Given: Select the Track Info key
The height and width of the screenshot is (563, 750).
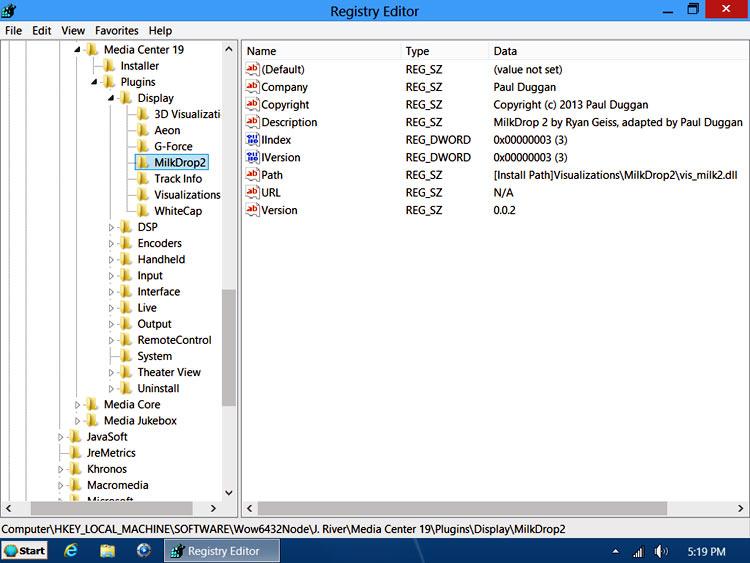Looking at the screenshot, I should tap(177, 179).
